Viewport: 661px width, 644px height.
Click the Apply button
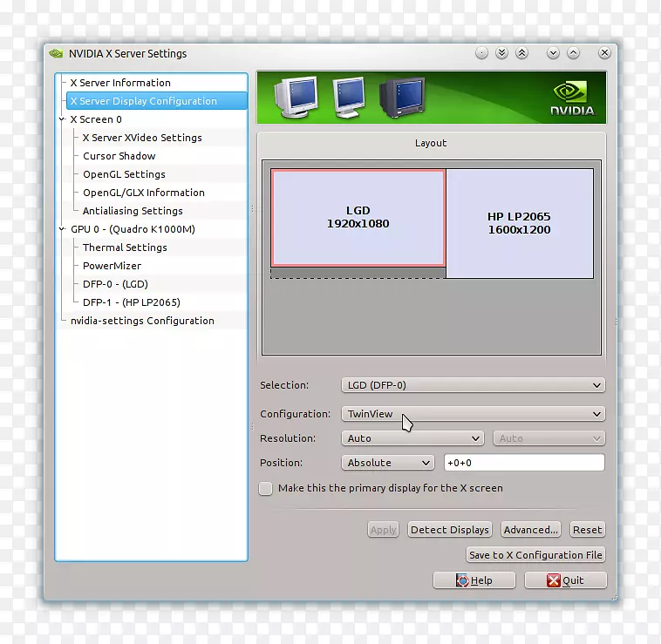click(383, 530)
